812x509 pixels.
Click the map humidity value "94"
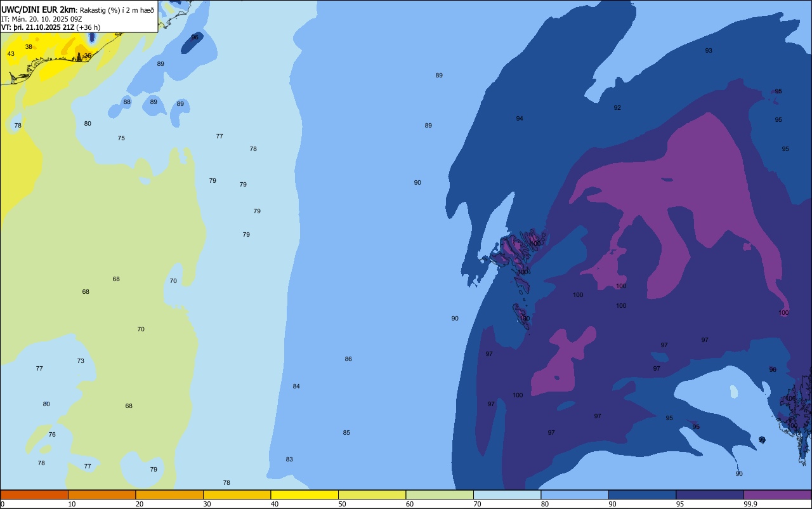tap(520, 118)
